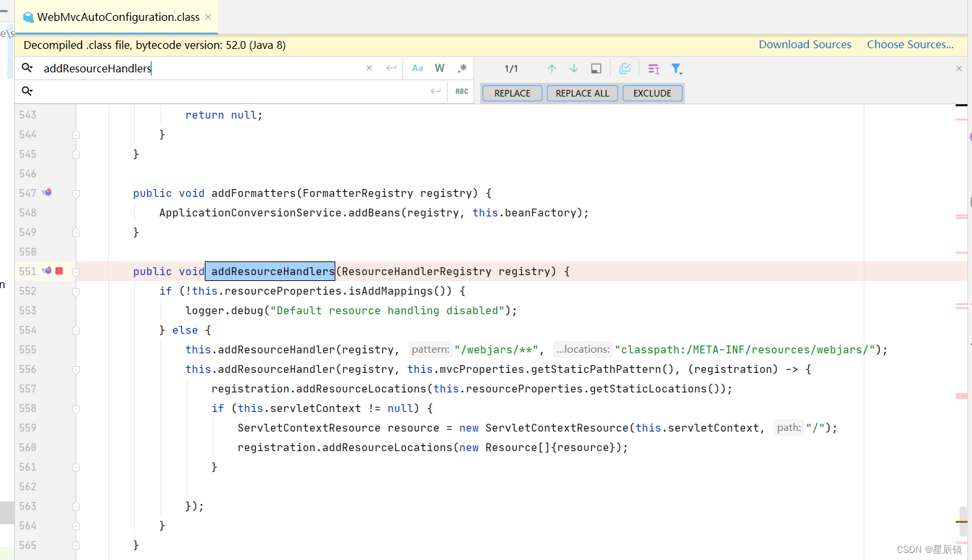The width and height of the screenshot is (972, 560).
Task: Click 'addFormatters' method name
Action: tap(253, 193)
